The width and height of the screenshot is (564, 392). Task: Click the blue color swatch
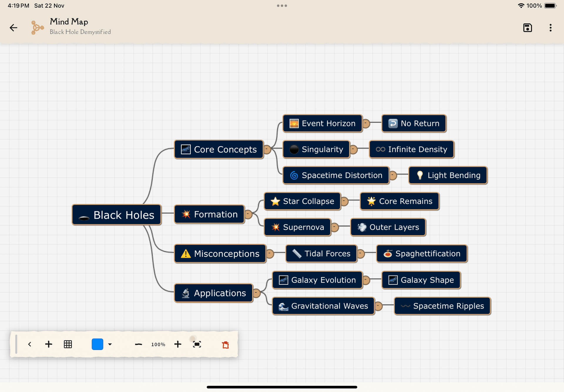tap(97, 344)
